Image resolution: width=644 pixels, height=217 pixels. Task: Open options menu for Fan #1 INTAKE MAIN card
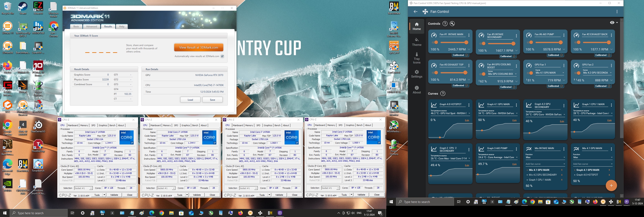coord(469,35)
